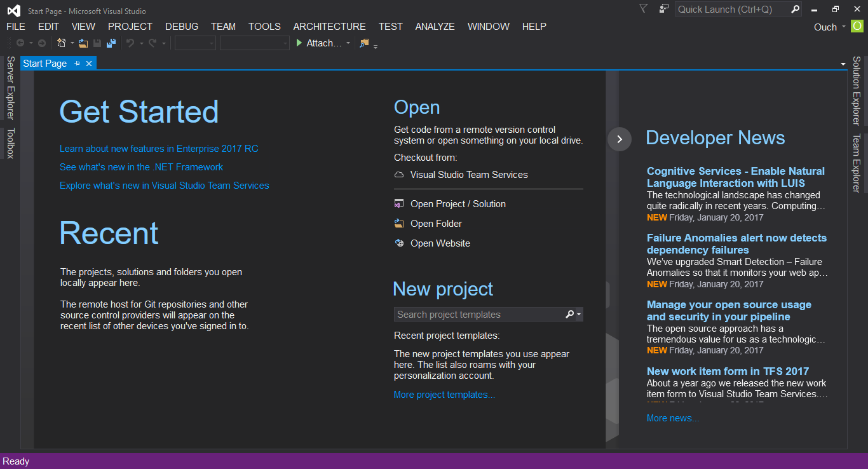Pin the Start Page tab
This screenshot has height=469, width=868.
point(78,64)
